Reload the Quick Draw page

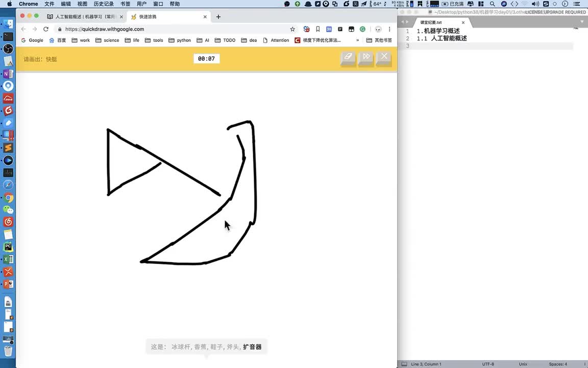click(x=46, y=29)
